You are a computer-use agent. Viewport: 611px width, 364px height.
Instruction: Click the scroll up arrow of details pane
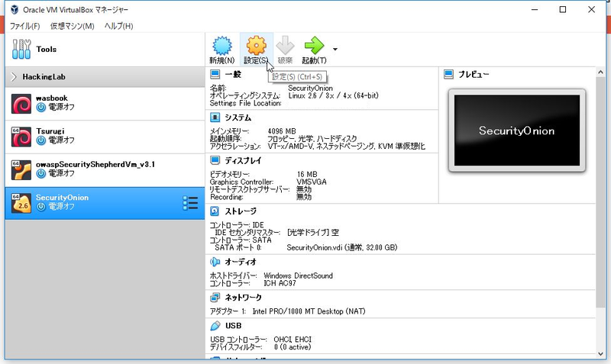(600, 72)
